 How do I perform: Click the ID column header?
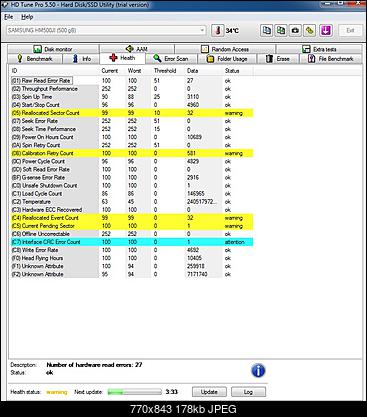pyautogui.click(x=55, y=71)
